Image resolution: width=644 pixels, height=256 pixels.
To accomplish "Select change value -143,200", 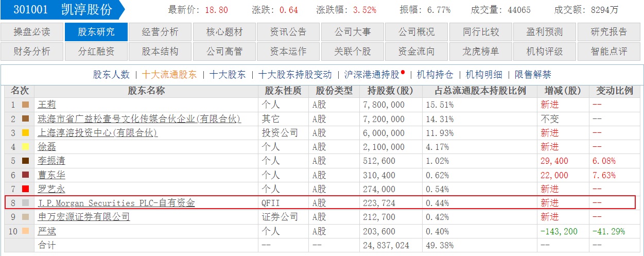I will [x=559, y=231].
